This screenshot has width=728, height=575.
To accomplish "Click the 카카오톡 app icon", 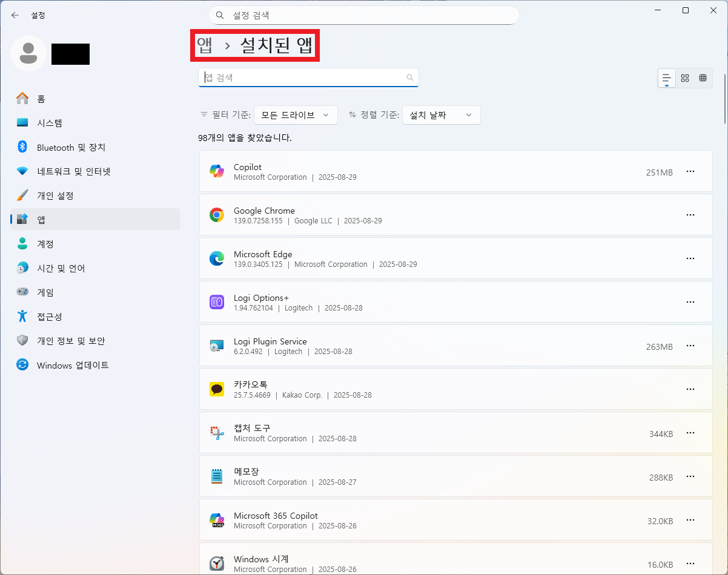I will [x=217, y=389].
